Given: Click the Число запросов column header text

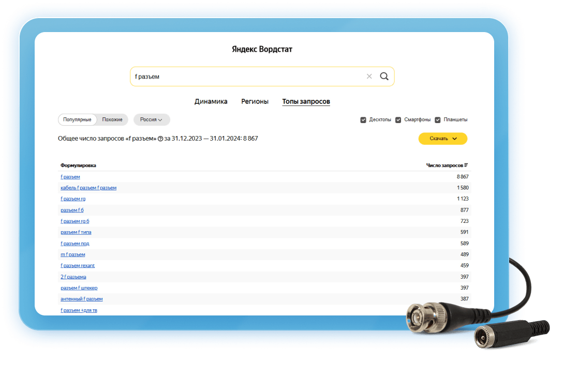Looking at the screenshot, I should pyautogui.click(x=444, y=165).
